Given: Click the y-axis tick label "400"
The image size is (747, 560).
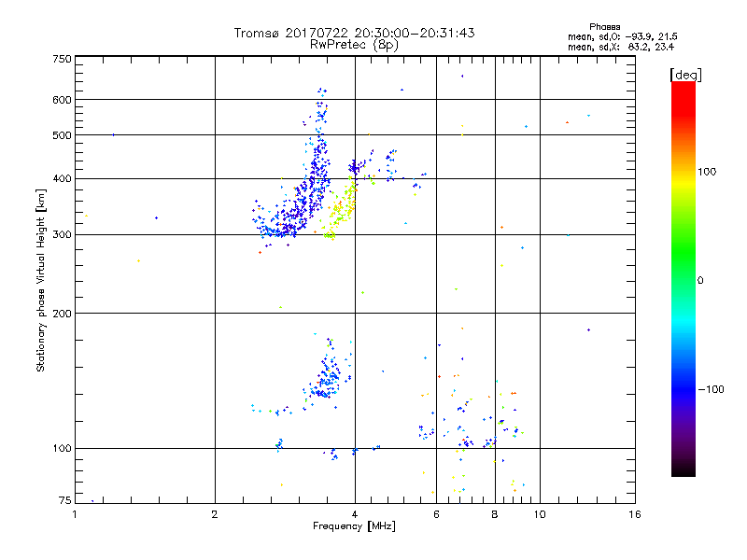Looking at the screenshot, I should coord(62,178).
